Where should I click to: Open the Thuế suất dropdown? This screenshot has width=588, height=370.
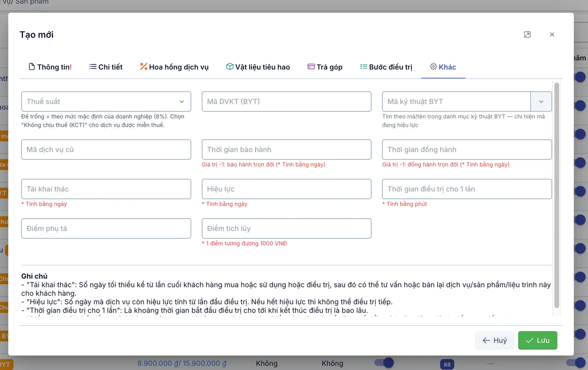pyautogui.click(x=106, y=101)
